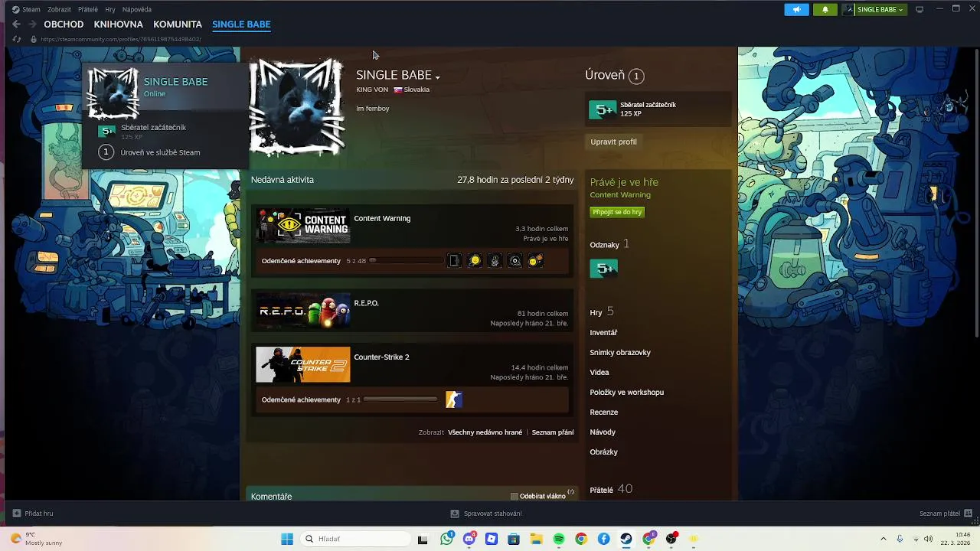980x551 pixels.
Task: Click Counter-Strike 2 achievements progress bar
Action: coord(400,399)
